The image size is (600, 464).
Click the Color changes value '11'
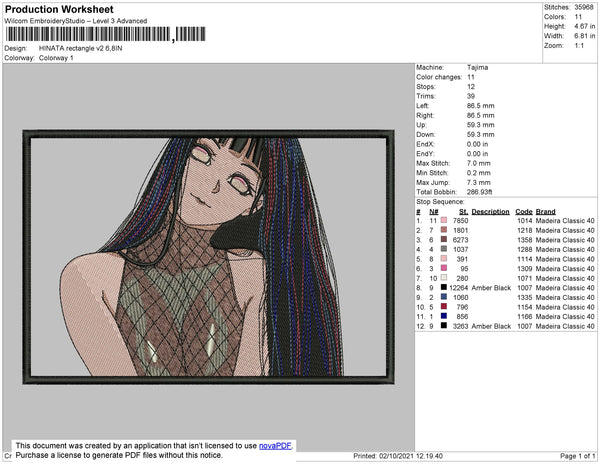[x=471, y=77]
